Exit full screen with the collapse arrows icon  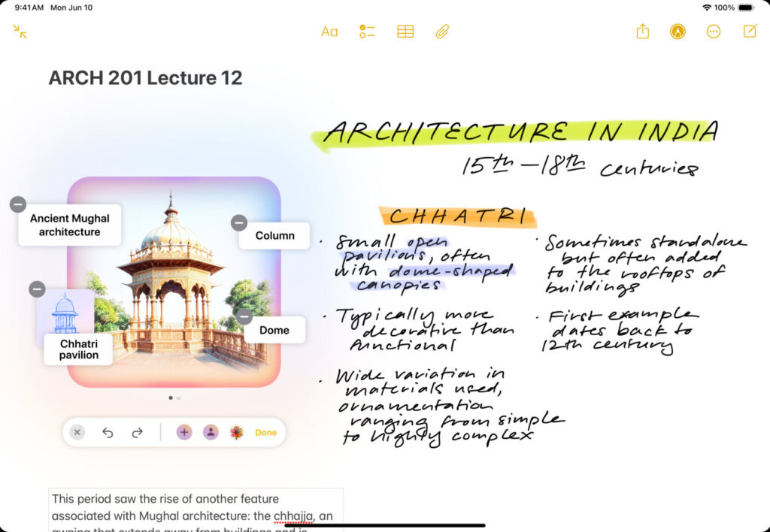tap(20, 32)
